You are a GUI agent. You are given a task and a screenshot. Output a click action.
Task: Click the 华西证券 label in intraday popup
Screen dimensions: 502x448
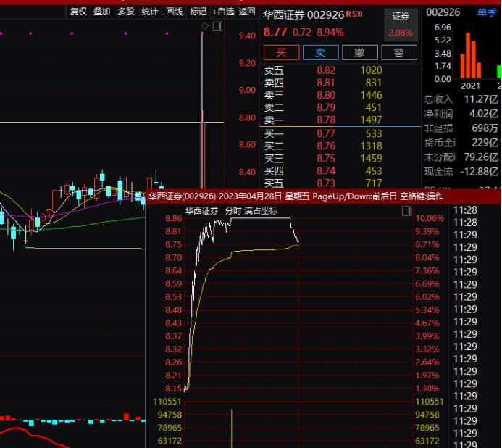tap(201, 210)
